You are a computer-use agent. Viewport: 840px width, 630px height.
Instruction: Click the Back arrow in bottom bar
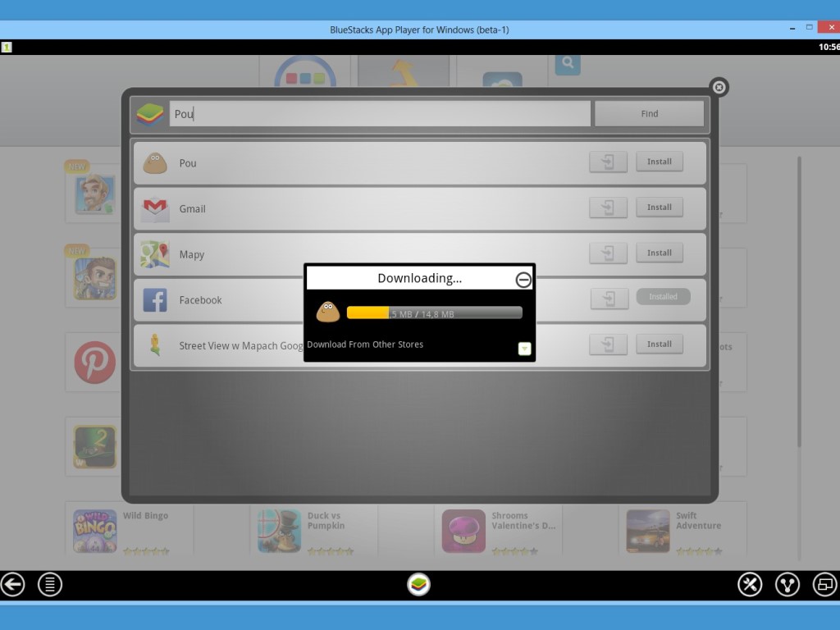click(13, 584)
